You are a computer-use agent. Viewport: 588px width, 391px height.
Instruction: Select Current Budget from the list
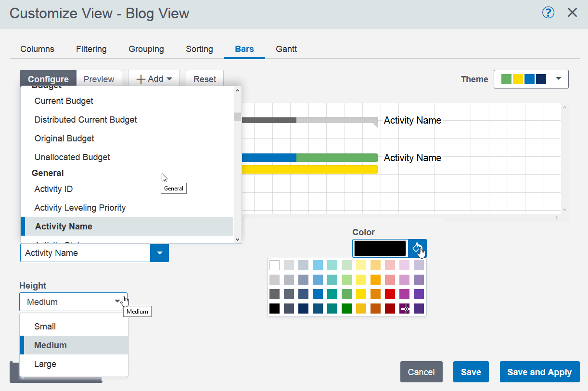(64, 101)
